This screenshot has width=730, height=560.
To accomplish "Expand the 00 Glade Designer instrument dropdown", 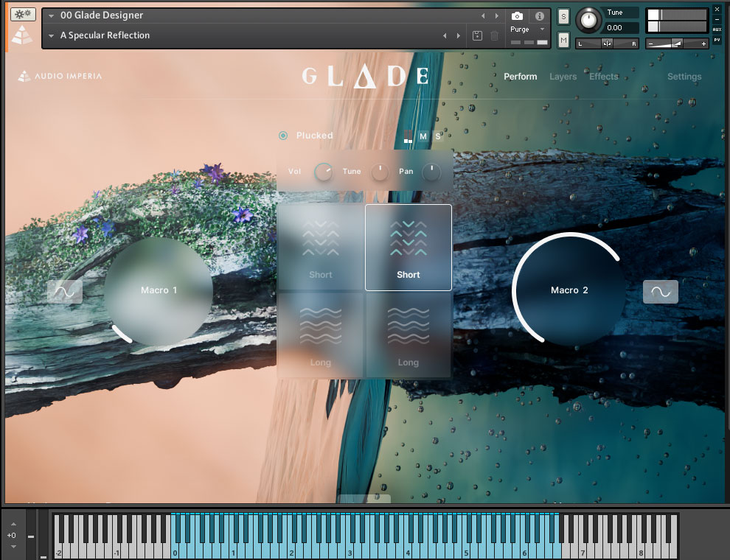I will [x=52, y=15].
